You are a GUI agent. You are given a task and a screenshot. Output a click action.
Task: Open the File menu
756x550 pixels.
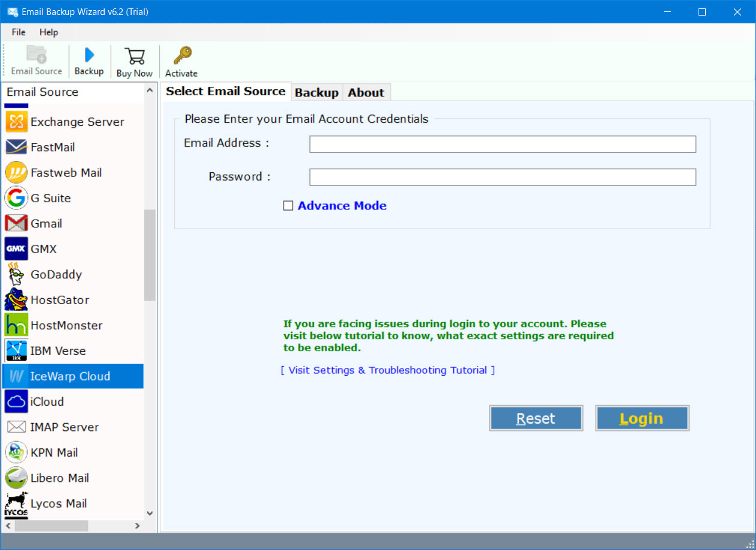point(18,32)
